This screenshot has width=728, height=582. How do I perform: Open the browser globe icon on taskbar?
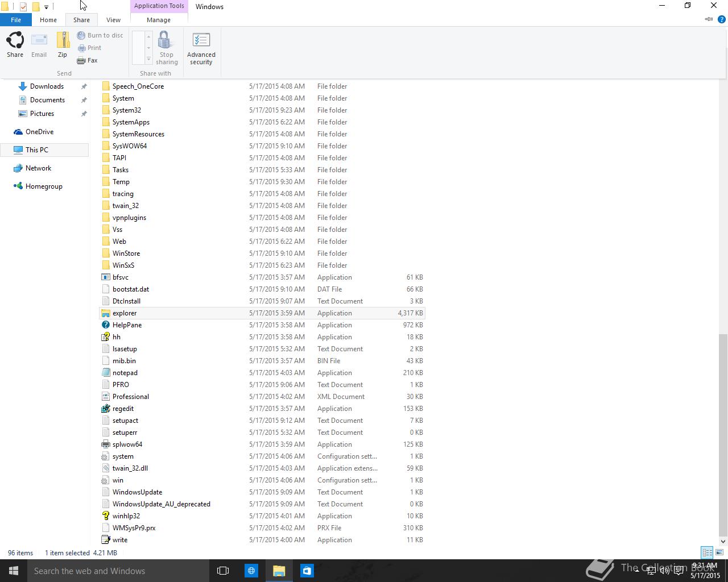pos(251,571)
